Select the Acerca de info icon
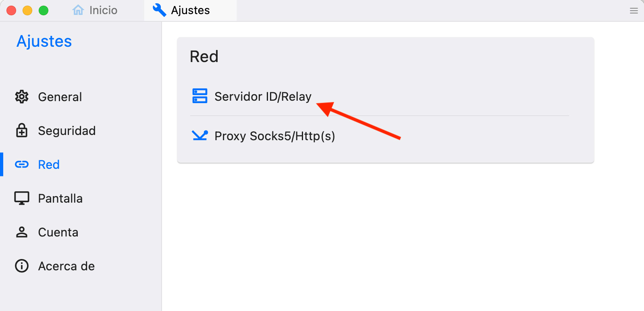Image resolution: width=644 pixels, height=311 pixels. pos(22,266)
